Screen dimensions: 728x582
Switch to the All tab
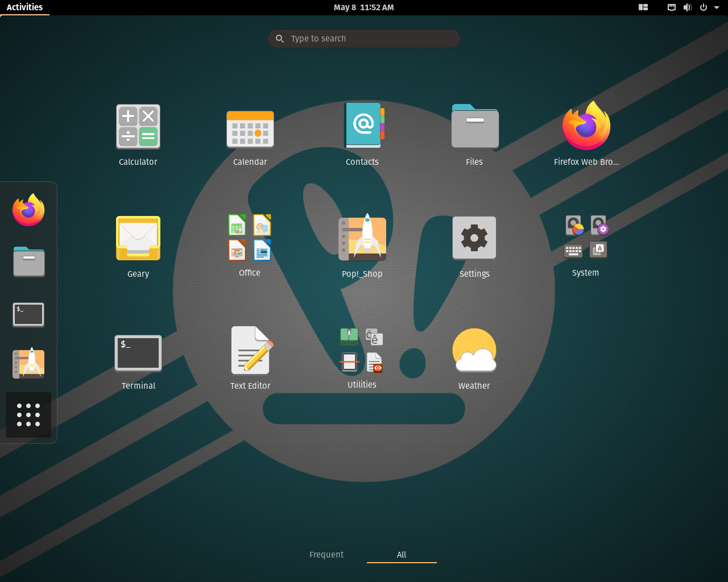click(402, 555)
